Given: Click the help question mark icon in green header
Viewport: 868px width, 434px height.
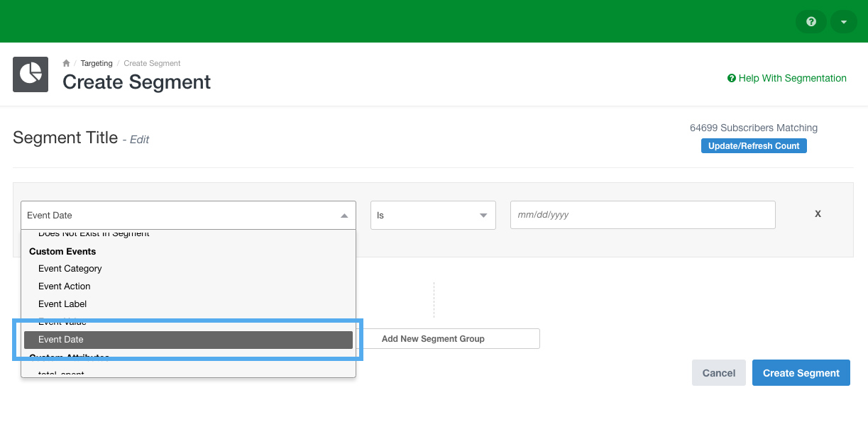Looking at the screenshot, I should [811, 21].
